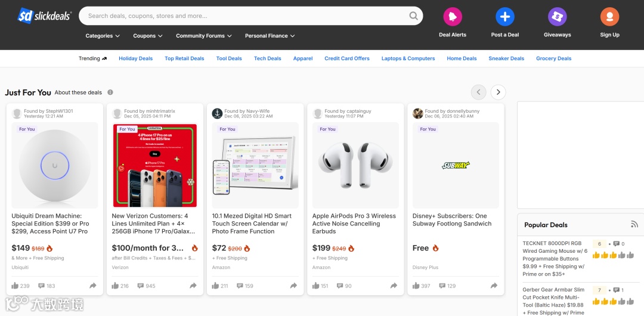Screen dimensions: 644x316
Task: Upvote the Mezed Smart Calendar deal
Action: [215, 286]
